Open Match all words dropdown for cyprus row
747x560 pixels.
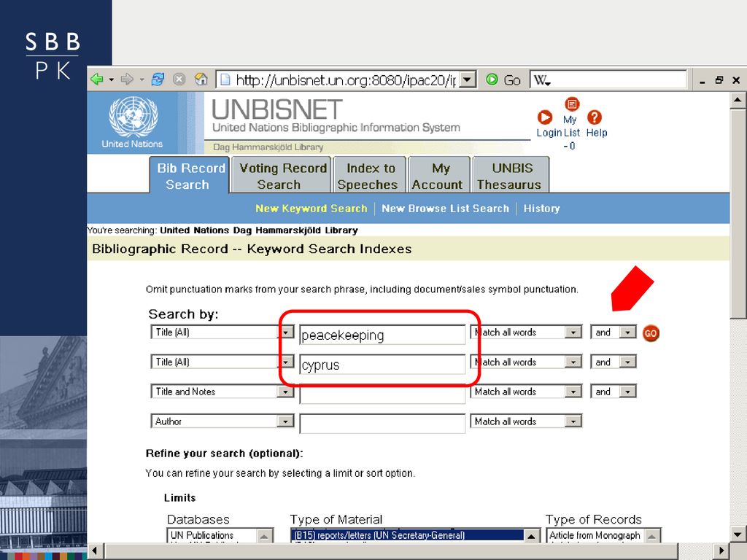pos(573,362)
